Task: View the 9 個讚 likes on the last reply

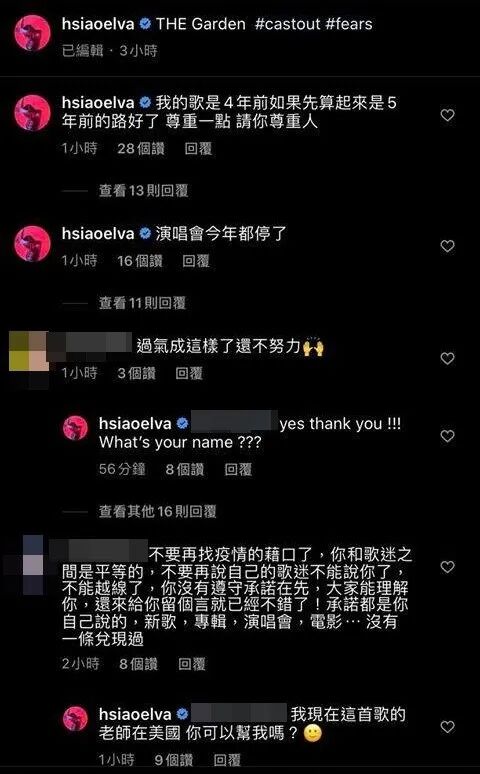Action: tap(175, 760)
